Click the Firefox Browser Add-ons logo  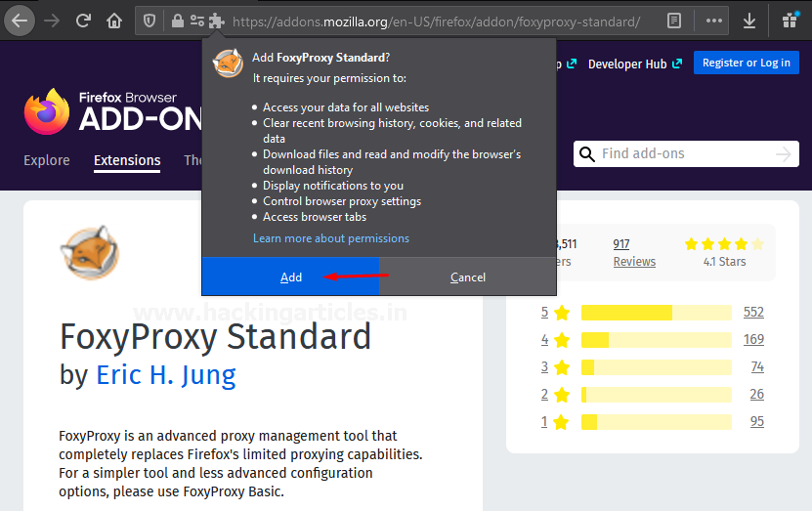[113, 111]
